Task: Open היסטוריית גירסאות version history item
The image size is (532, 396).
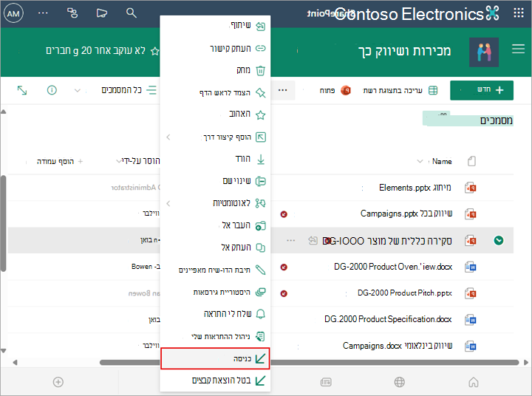Action: (215, 292)
